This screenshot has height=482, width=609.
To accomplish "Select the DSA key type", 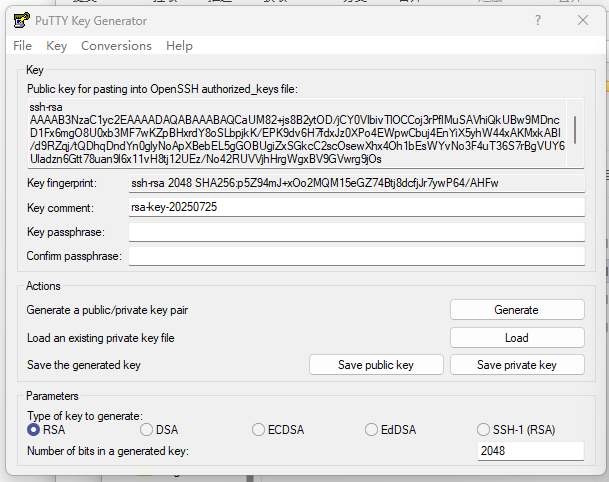I will [x=147, y=430].
